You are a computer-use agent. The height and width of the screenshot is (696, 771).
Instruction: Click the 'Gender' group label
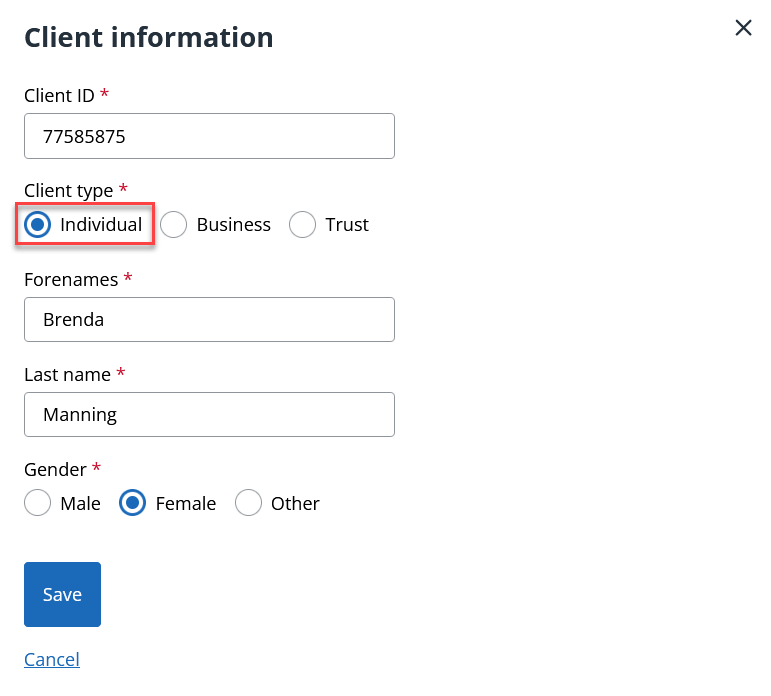pyautogui.click(x=55, y=468)
